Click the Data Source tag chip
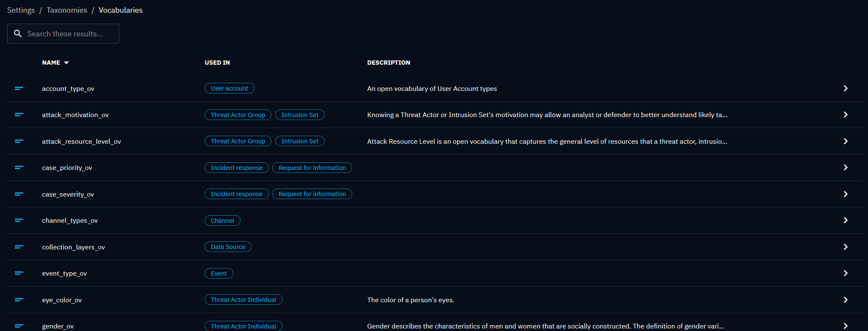 point(228,247)
